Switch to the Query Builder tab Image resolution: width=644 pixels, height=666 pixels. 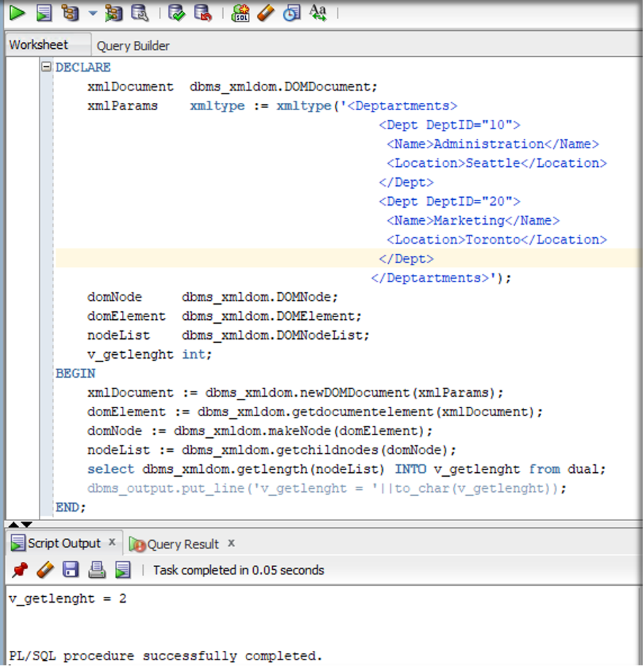click(x=133, y=45)
